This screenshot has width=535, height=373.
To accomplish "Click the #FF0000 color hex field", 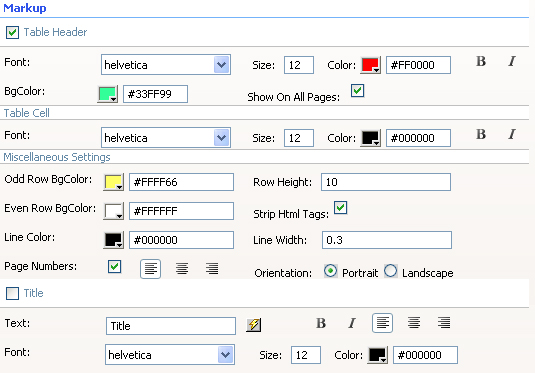I will point(418,65).
